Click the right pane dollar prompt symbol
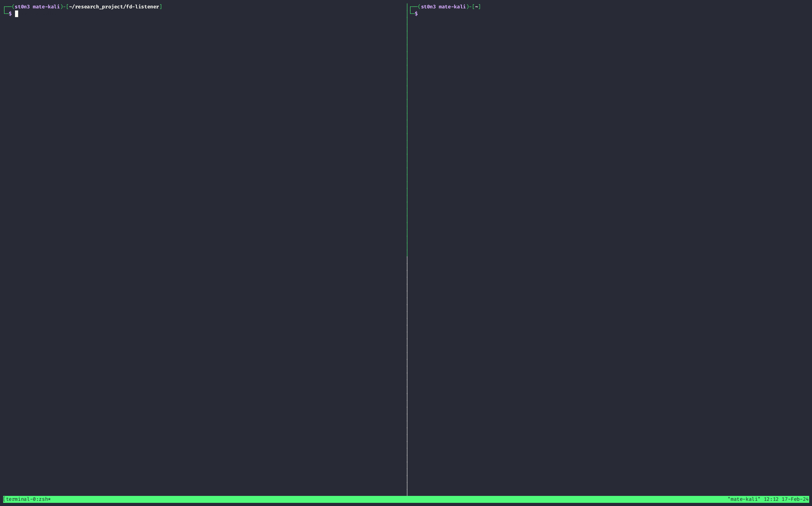Viewport: 812px width, 506px height. [416, 14]
